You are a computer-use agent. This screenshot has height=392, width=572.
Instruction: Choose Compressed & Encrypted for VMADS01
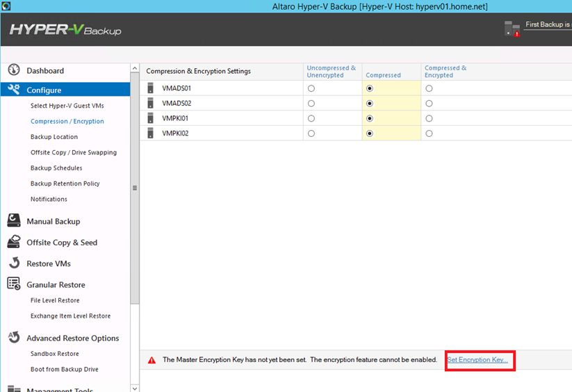(429, 88)
